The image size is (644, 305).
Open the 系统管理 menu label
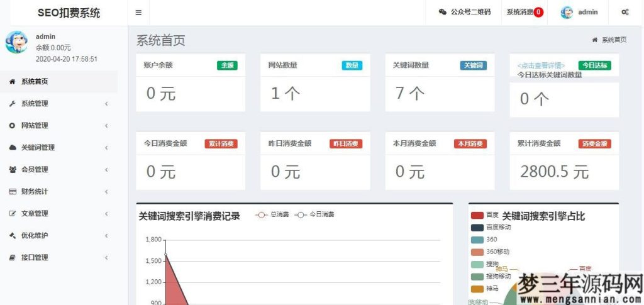click(x=35, y=104)
